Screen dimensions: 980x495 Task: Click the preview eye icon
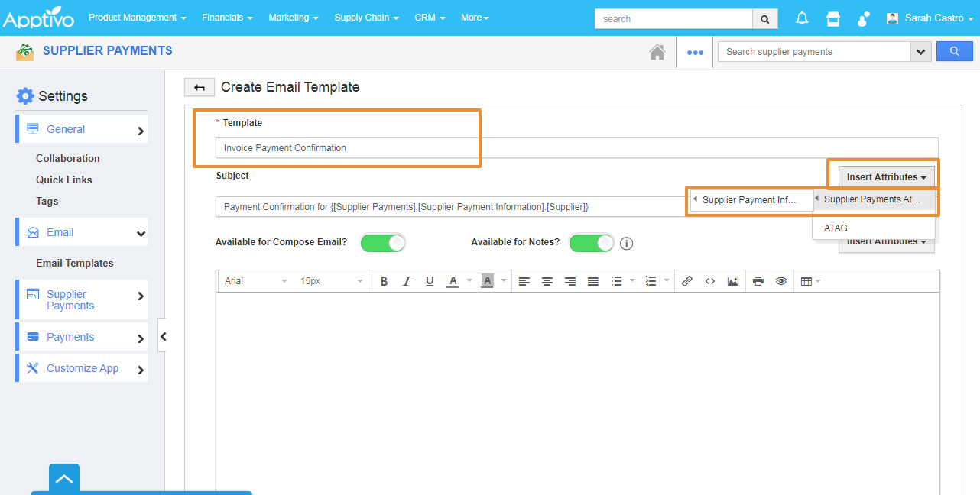(781, 281)
